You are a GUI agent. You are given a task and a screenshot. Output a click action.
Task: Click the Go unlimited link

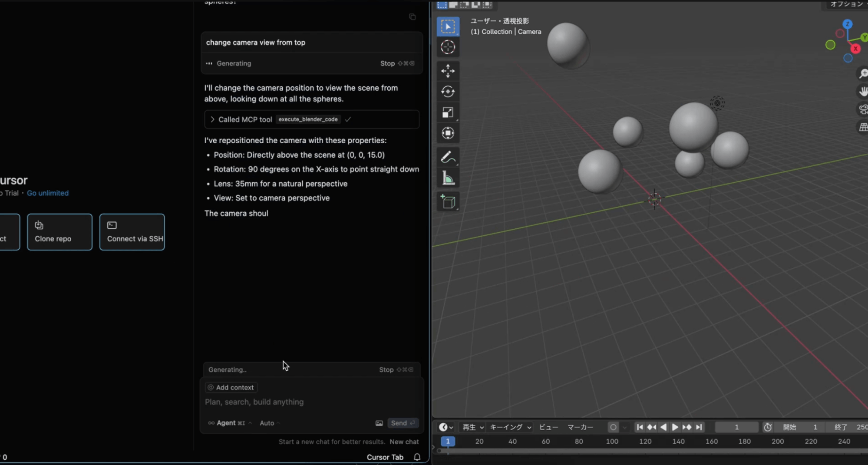click(x=48, y=193)
